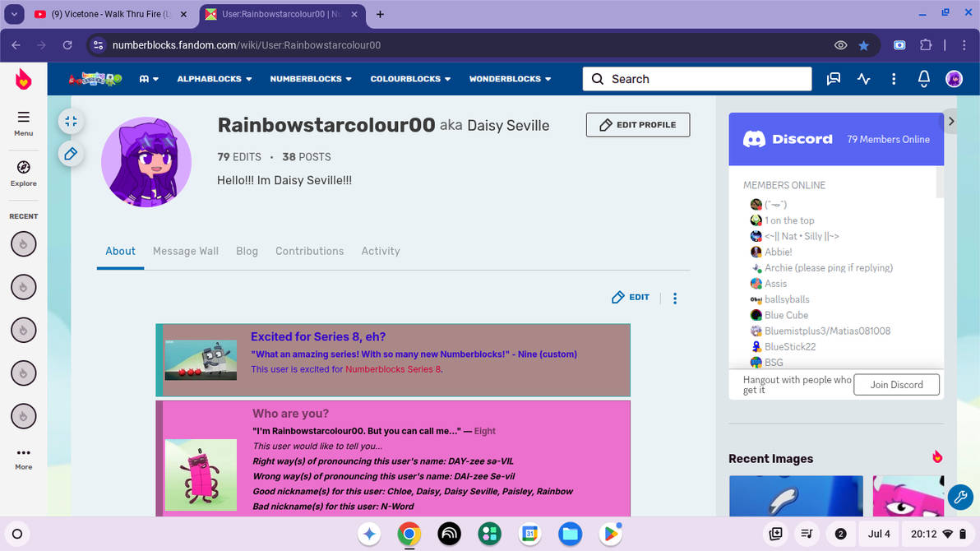This screenshot has height=551, width=980.
Task: Open the Jul 4 calendar date chip
Action: (879, 534)
